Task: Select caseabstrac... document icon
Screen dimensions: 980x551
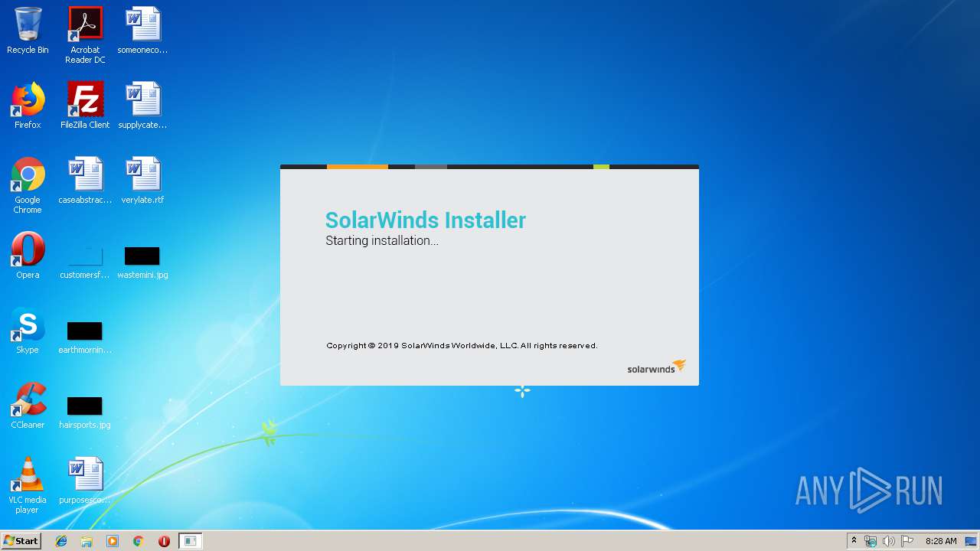Action: (85, 181)
